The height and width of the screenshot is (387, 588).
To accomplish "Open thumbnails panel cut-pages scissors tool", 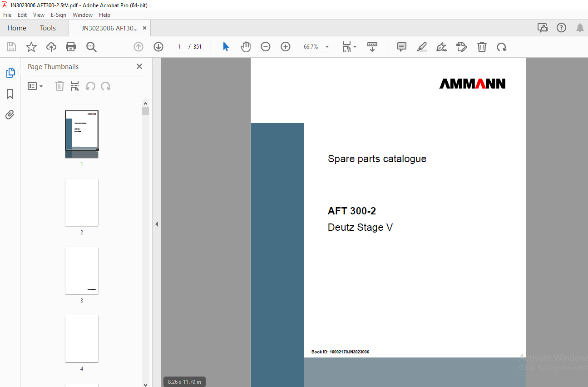I will (75, 86).
